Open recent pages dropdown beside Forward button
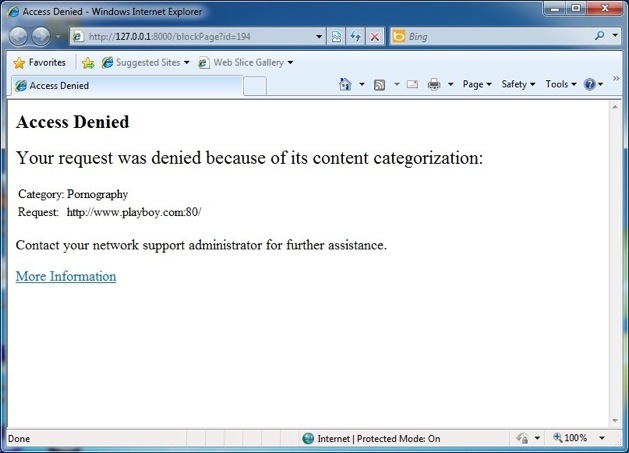 pos(58,37)
